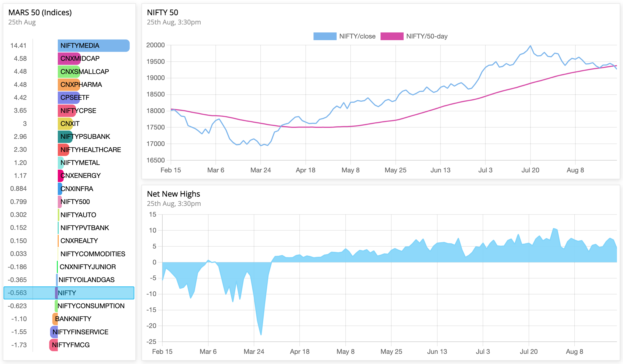Select the BANKNIFTY index row
The height and width of the screenshot is (364, 623).
69,319
